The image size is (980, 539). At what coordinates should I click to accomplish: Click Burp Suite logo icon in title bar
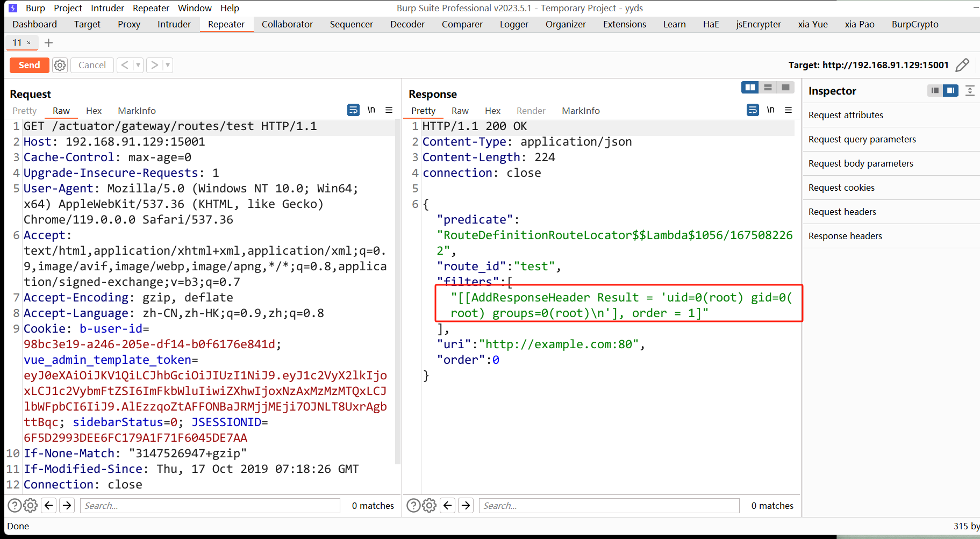pos(13,8)
